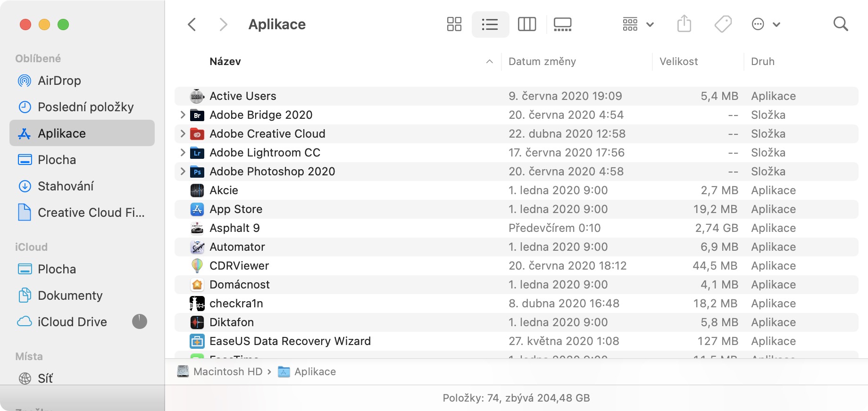Open Stahování in the sidebar

point(66,186)
